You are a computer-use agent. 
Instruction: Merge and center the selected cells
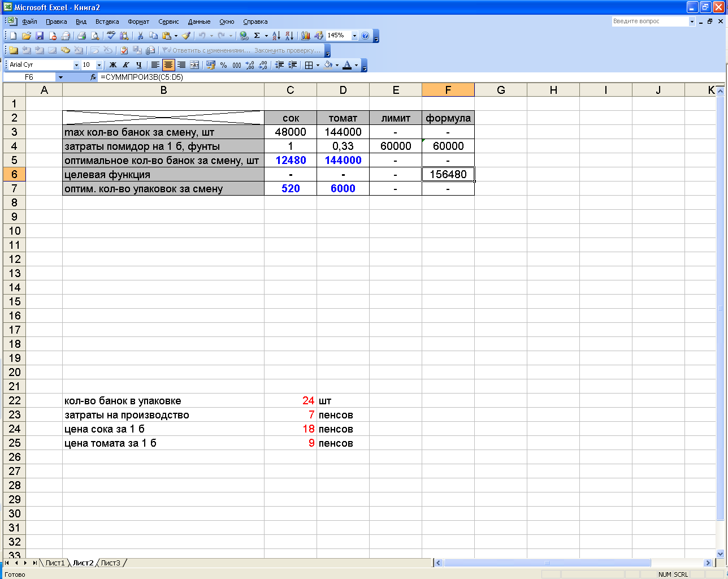pyautogui.click(x=194, y=65)
